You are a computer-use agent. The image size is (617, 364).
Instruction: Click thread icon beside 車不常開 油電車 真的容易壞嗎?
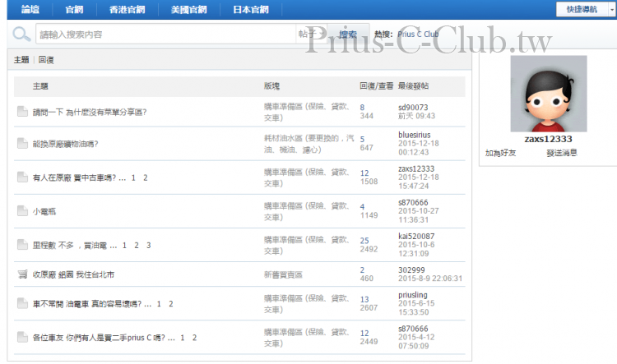[x=22, y=303]
